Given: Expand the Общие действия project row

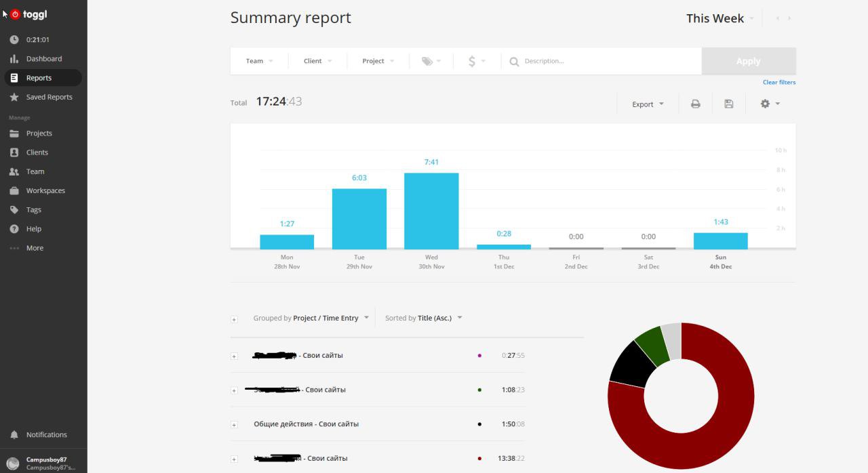Looking at the screenshot, I should point(234,425).
